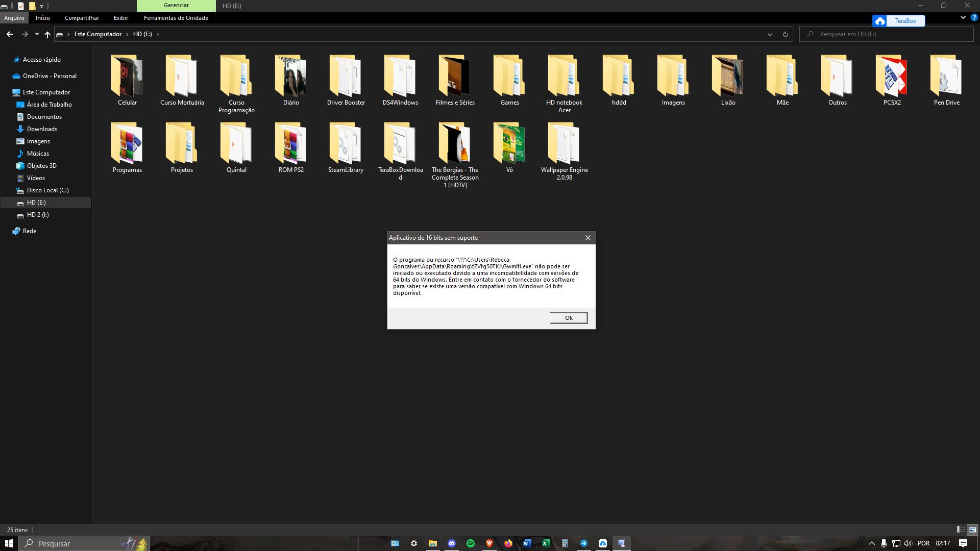Screen dimensions: 980x551
Task: Open Discord from the taskbar
Action: tap(452, 543)
